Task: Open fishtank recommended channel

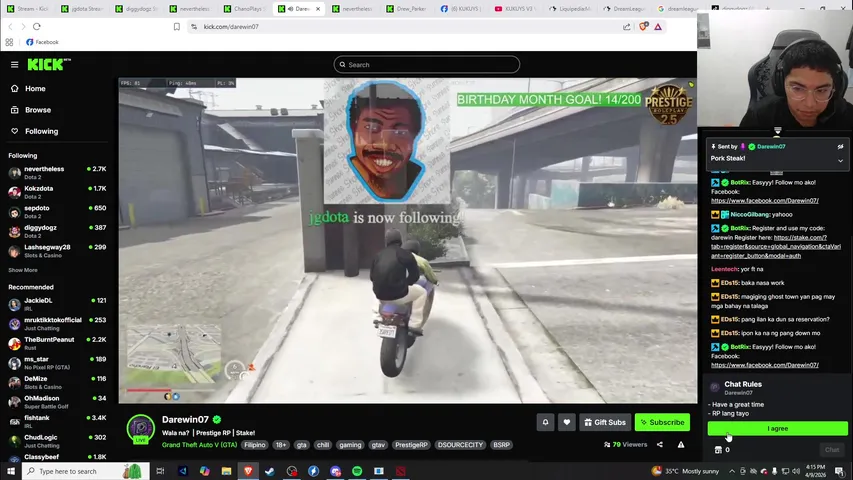Action: (57, 422)
